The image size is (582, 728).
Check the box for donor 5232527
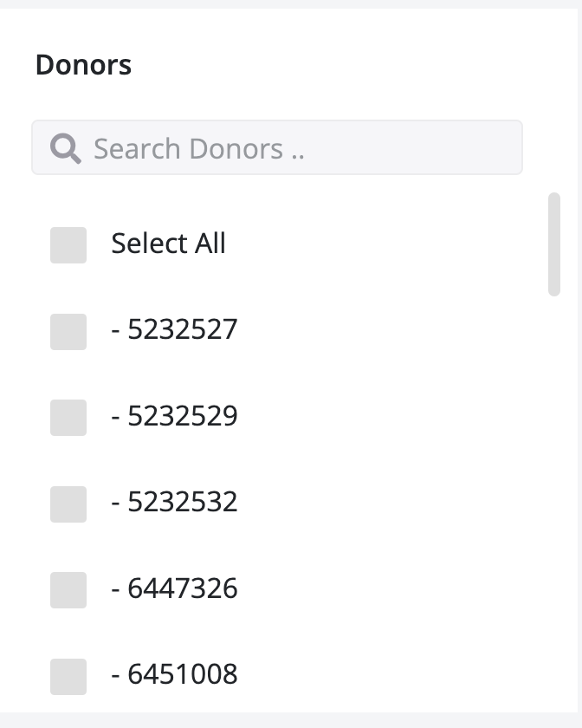68,332
